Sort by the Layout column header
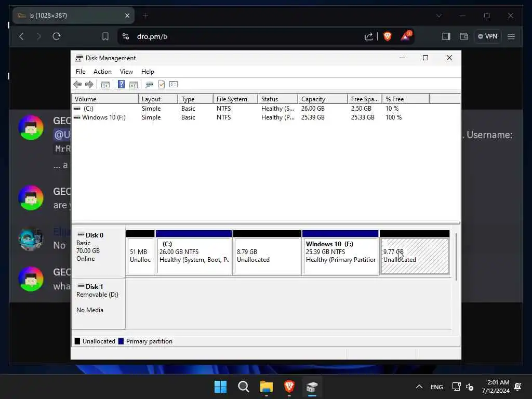Image resolution: width=532 pixels, height=399 pixels. [x=158, y=99]
